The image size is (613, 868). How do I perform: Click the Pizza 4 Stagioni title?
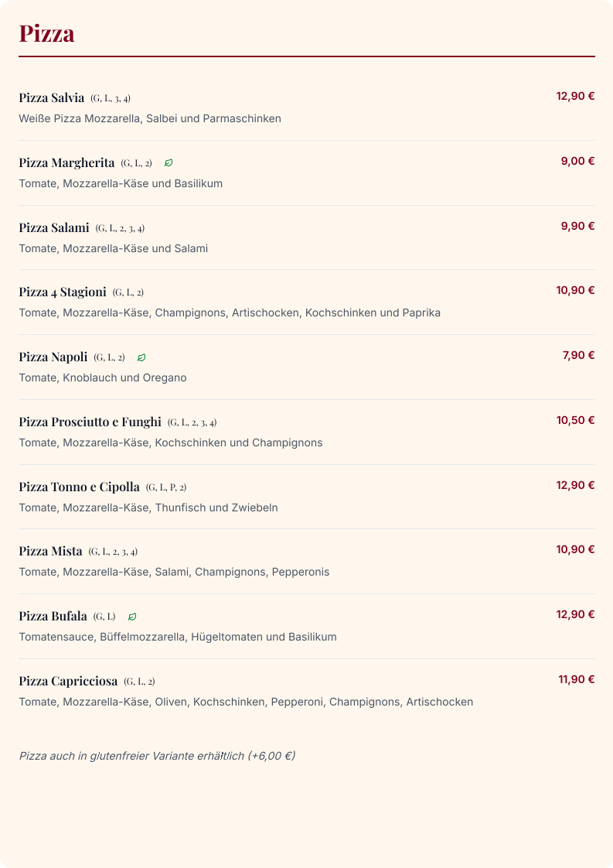pyautogui.click(x=63, y=292)
